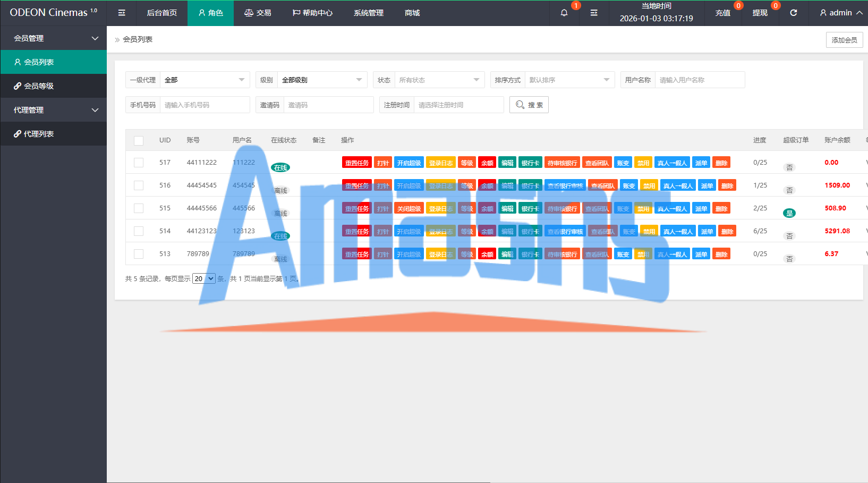This screenshot has width=868, height=483.
Task: Open the 排序方式 dropdown
Action: 569,80
